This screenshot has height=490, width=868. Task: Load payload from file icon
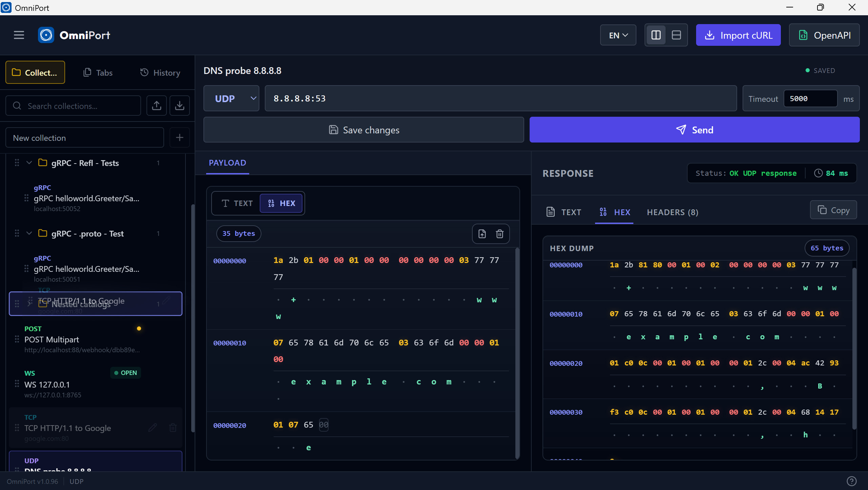[482, 233]
